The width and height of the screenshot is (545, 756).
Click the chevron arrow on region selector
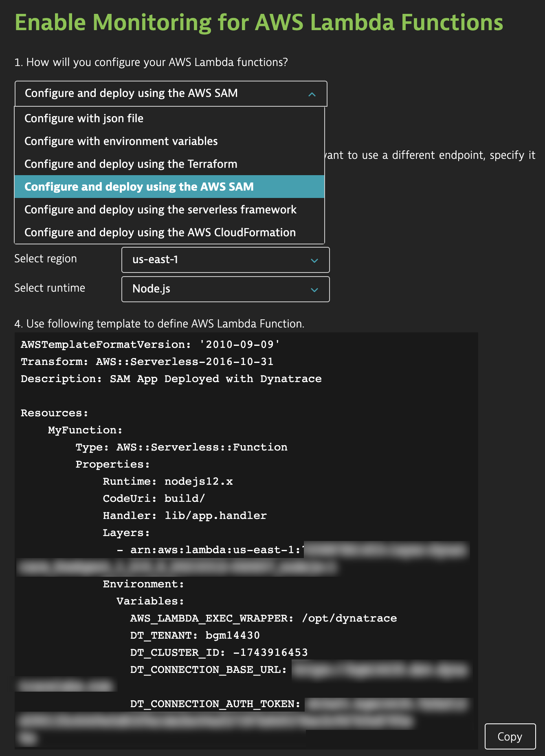(314, 260)
